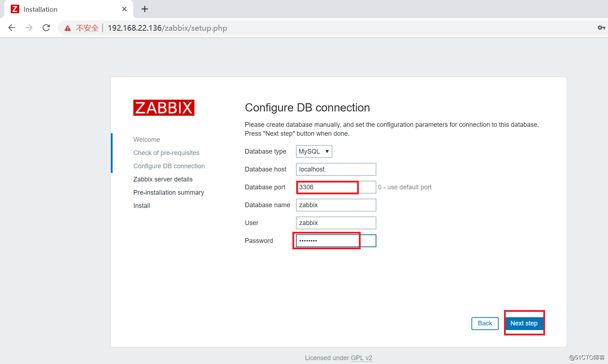
Task: Open a new browser tab with plus icon
Action: (x=145, y=9)
